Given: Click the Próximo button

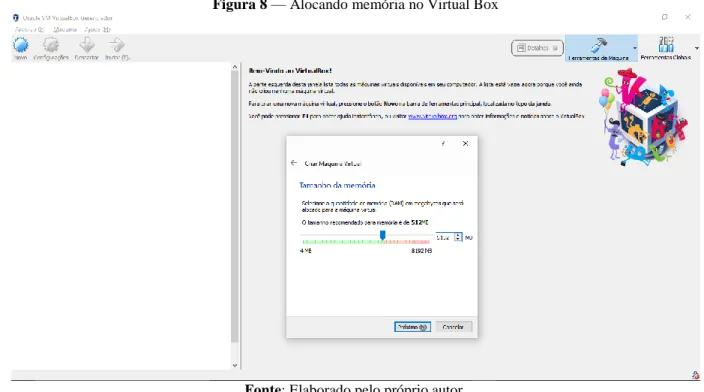Looking at the screenshot, I should point(412,327).
